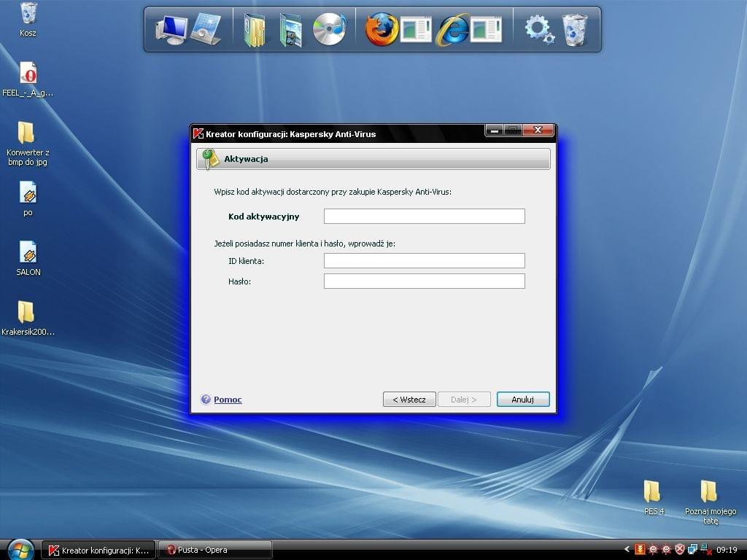Click the disconnected network tray icon with red X
The width and height of the screenshot is (747, 560).
tap(706, 550)
